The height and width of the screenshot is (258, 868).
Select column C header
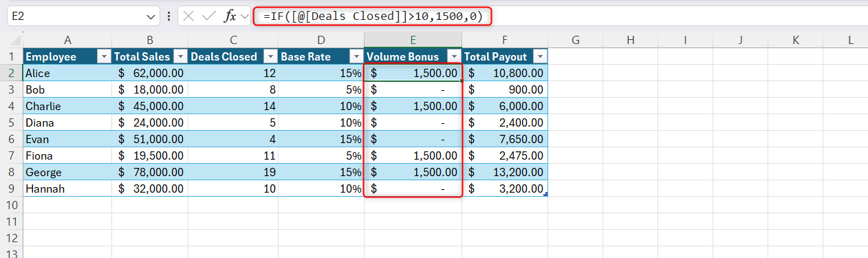(x=233, y=41)
